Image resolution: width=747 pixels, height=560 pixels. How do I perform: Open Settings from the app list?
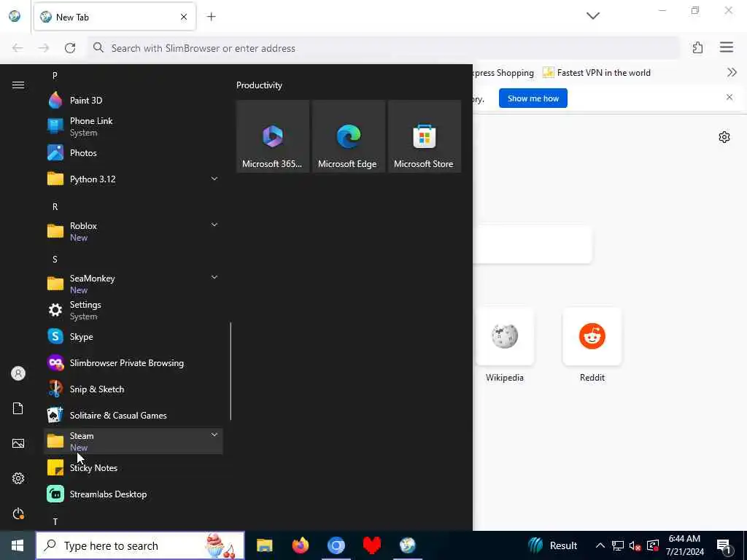133,310
